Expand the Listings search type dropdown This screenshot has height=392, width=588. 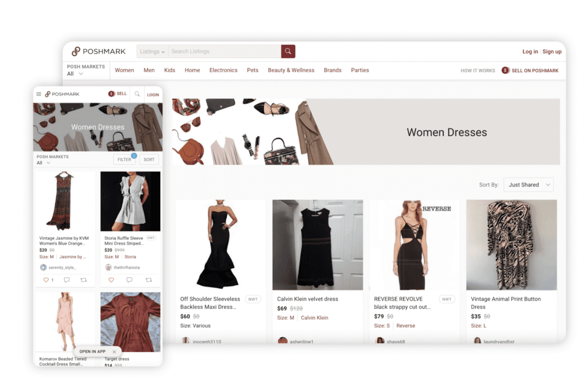tap(152, 52)
